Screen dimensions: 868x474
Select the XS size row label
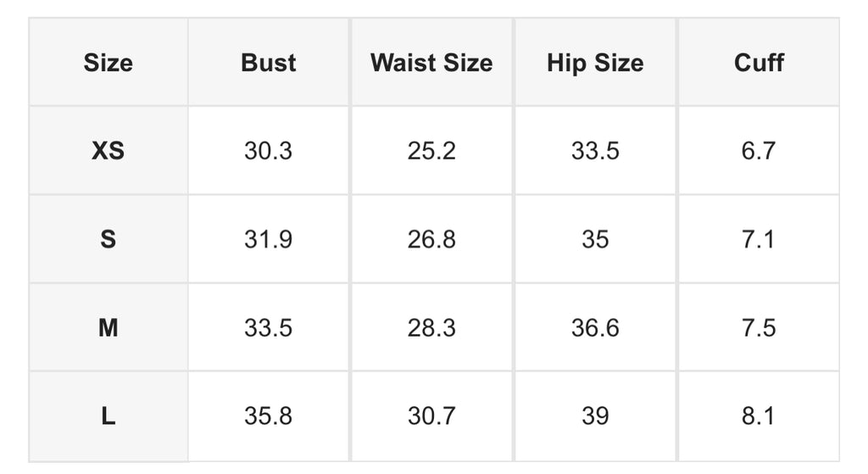coord(108,151)
